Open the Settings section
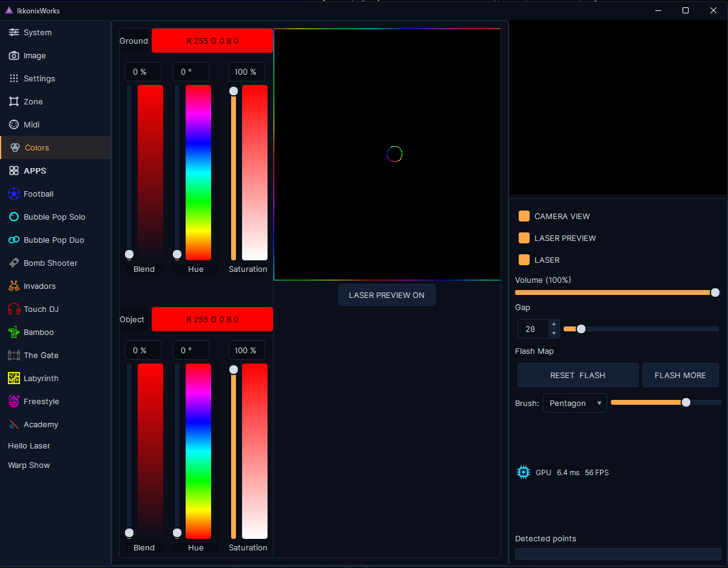 [x=55, y=78]
